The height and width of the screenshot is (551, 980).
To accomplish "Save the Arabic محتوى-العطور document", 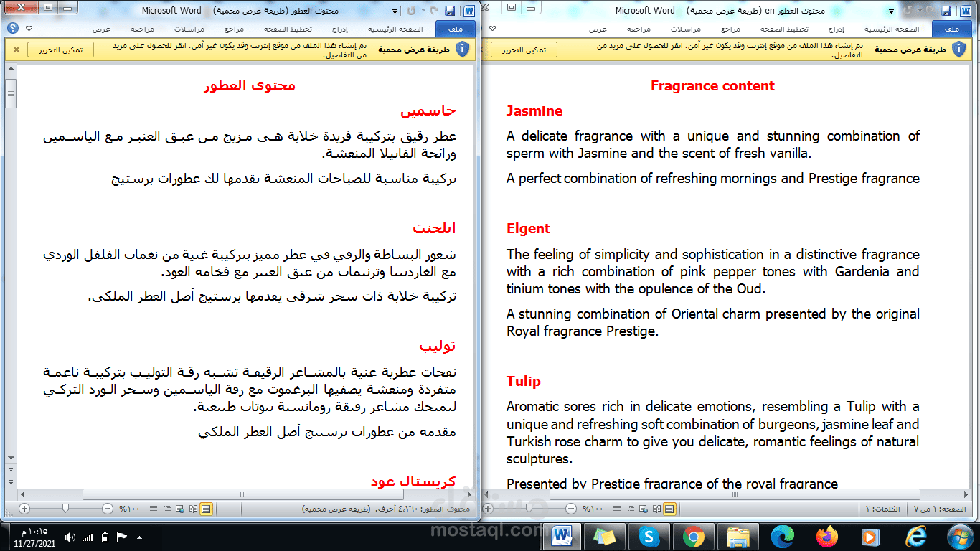I will pyautogui.click(x=450, y=11).
